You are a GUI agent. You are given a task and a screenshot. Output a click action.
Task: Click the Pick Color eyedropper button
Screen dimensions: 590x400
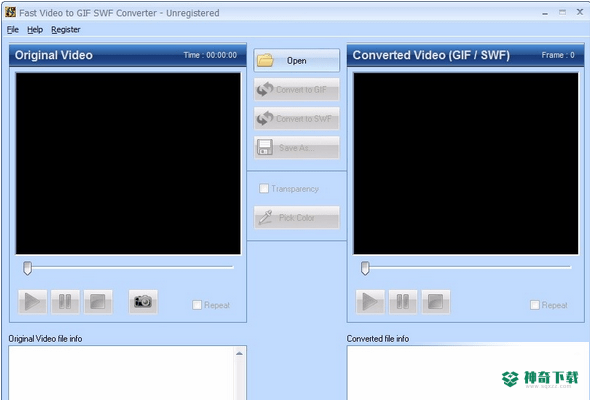(x=297, y=217)
